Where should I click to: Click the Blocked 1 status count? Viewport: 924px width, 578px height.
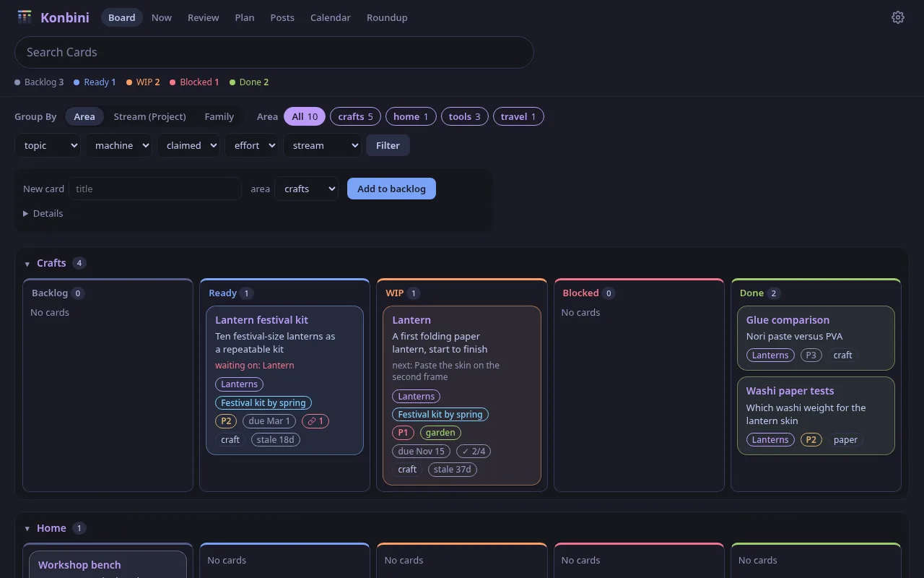pos(194,82)
